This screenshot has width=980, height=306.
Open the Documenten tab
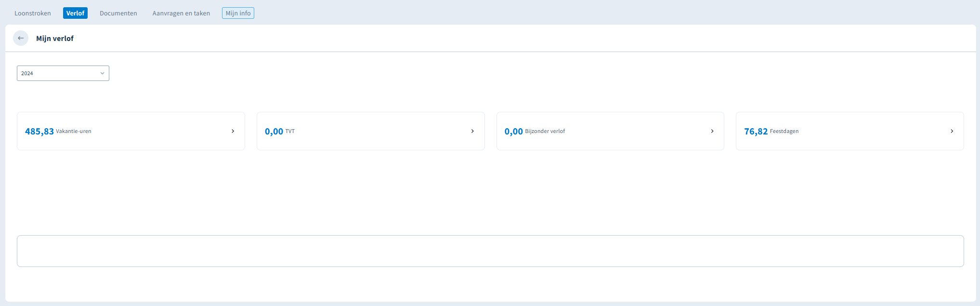[118, 13]
